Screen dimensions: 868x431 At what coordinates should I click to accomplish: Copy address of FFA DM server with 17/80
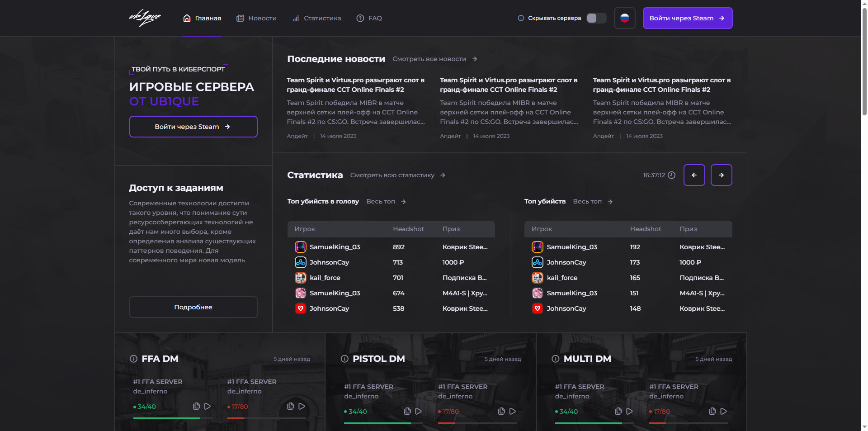pyautogui.click(x=291, y=406)
